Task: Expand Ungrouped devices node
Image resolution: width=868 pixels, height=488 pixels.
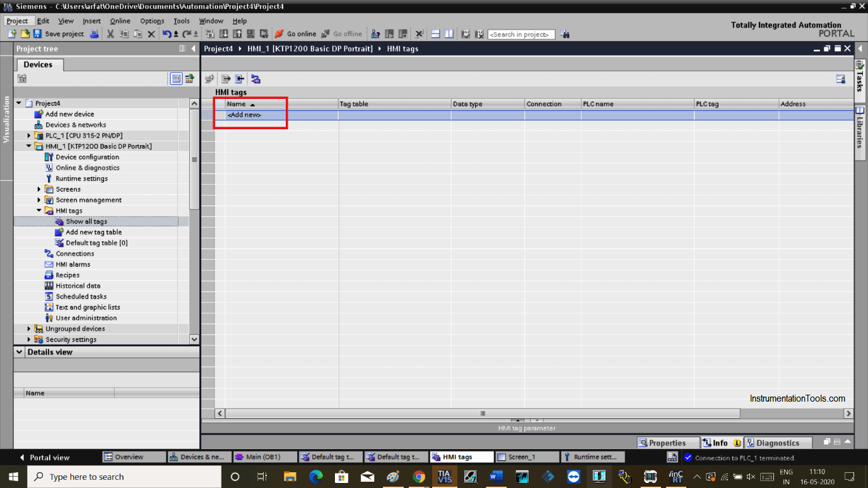Action: (29, 328)
